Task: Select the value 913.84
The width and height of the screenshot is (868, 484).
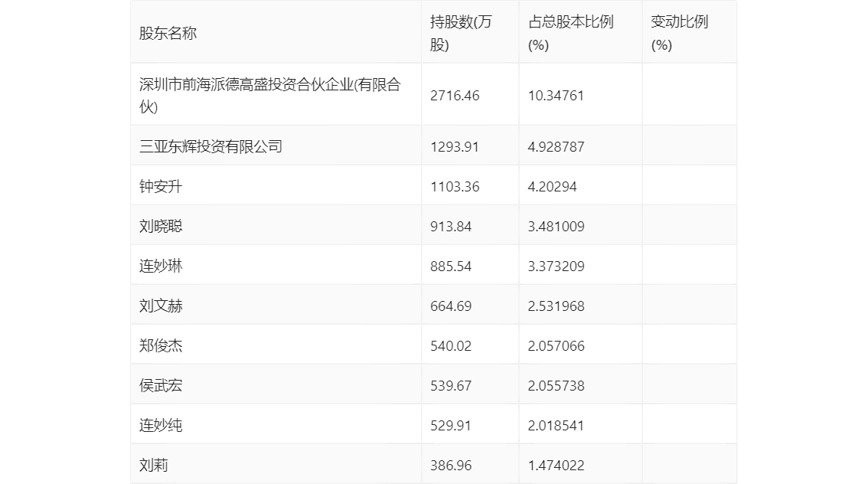Action: point(451,227)
